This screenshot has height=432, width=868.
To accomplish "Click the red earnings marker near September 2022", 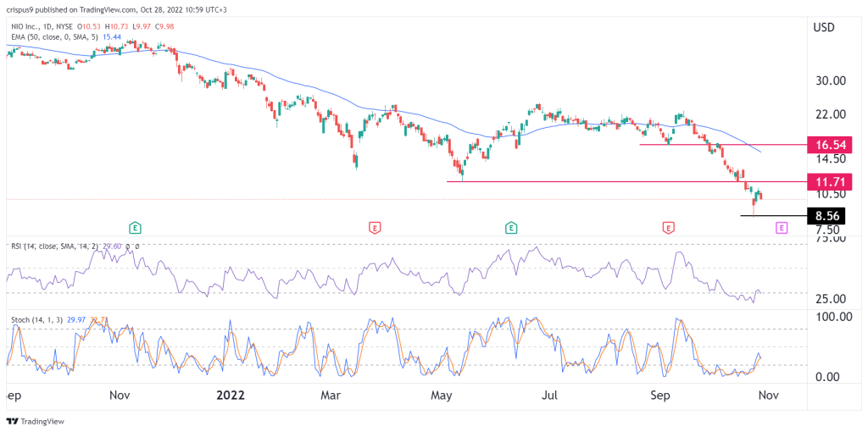I will [669, 227].
